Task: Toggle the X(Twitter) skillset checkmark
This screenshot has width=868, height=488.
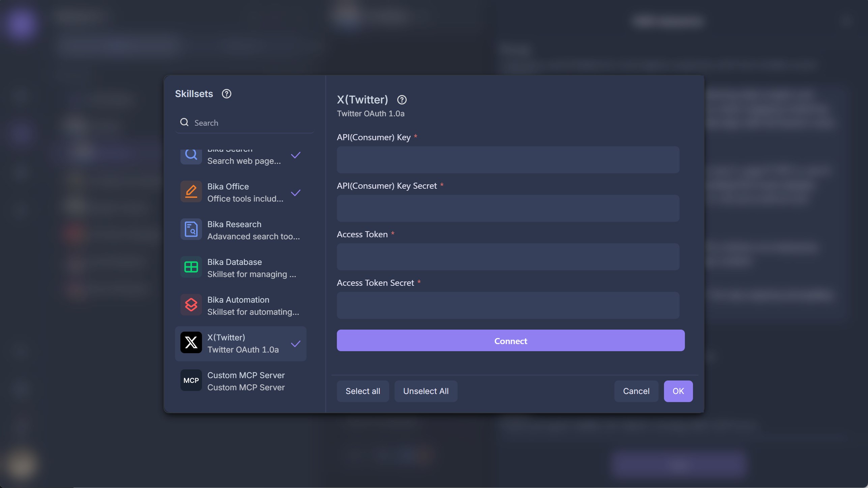Action: (296, 344)
